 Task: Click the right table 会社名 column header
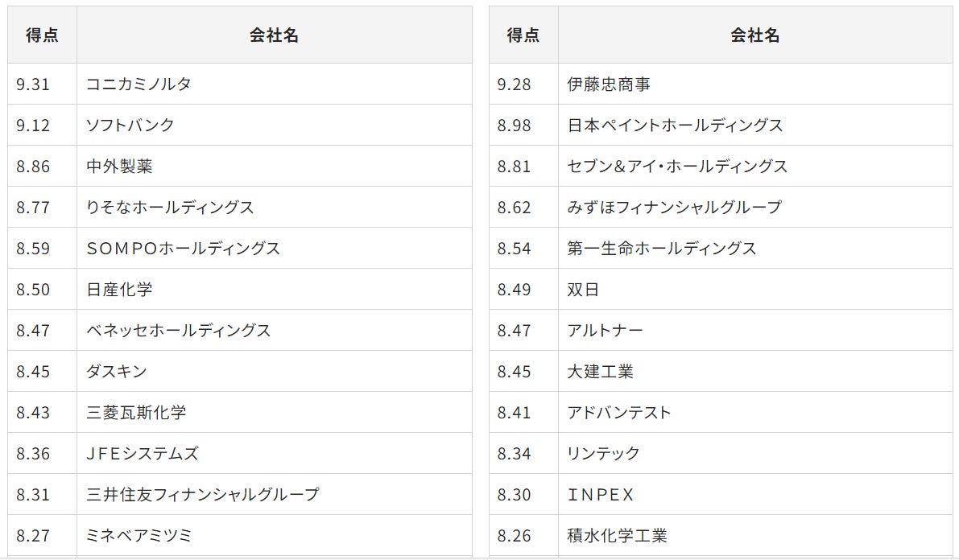(x=754, y=35)
